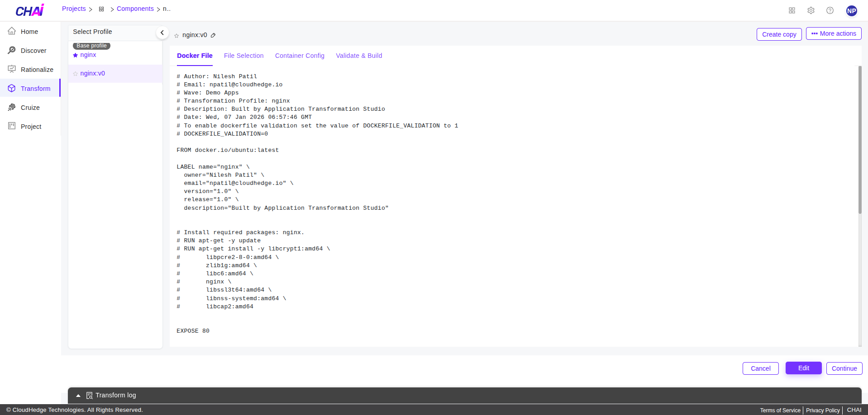Screen dimensions: 868x415
Task: Expand the Transform log panel arrow
Action: click(x=78, y=396)
